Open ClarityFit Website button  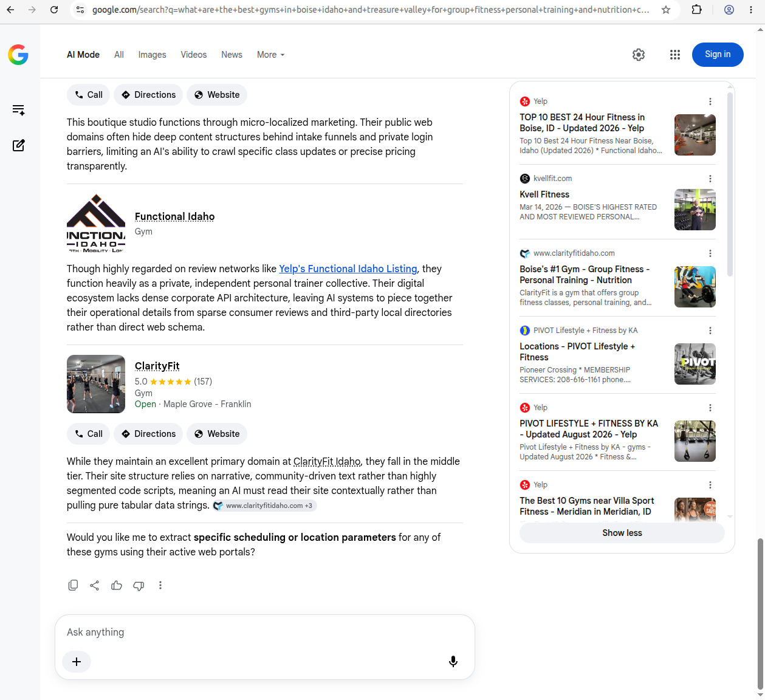pos(217,434)
